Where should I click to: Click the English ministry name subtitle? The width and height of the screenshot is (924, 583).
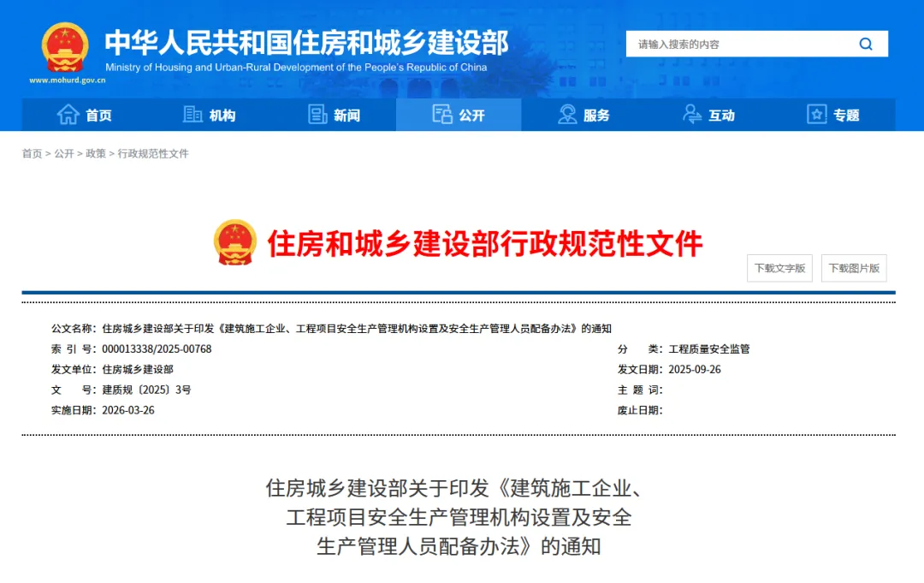click(296, 67)
